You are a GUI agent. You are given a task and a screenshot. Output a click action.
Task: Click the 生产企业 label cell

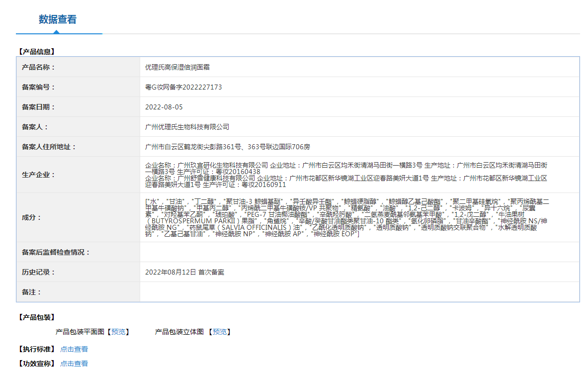click(x=78, y=175)
